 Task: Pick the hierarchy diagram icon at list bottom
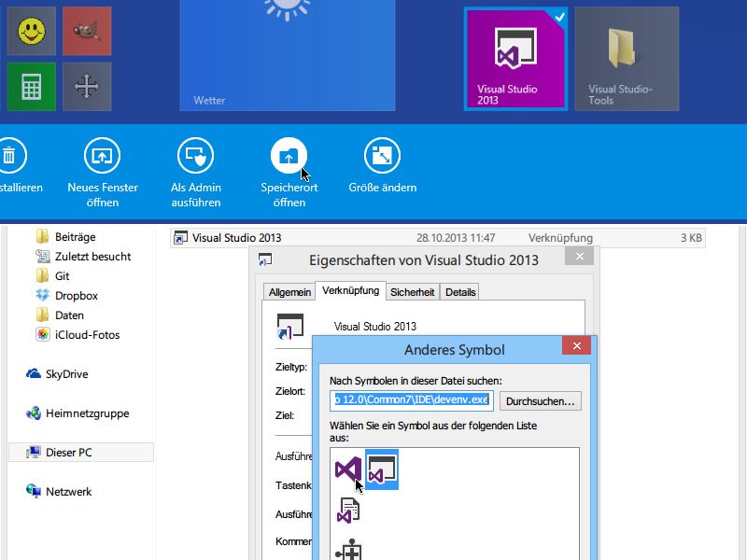(x=348, y=549)
